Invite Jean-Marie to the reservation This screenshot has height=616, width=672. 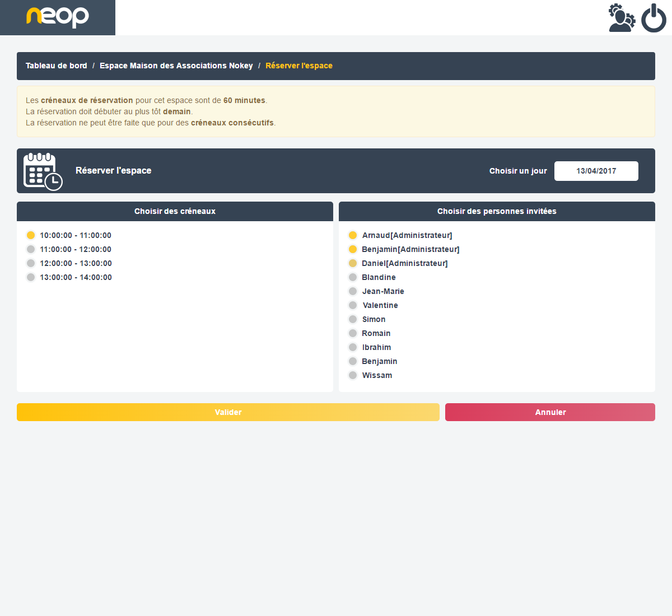coord(353,291)
